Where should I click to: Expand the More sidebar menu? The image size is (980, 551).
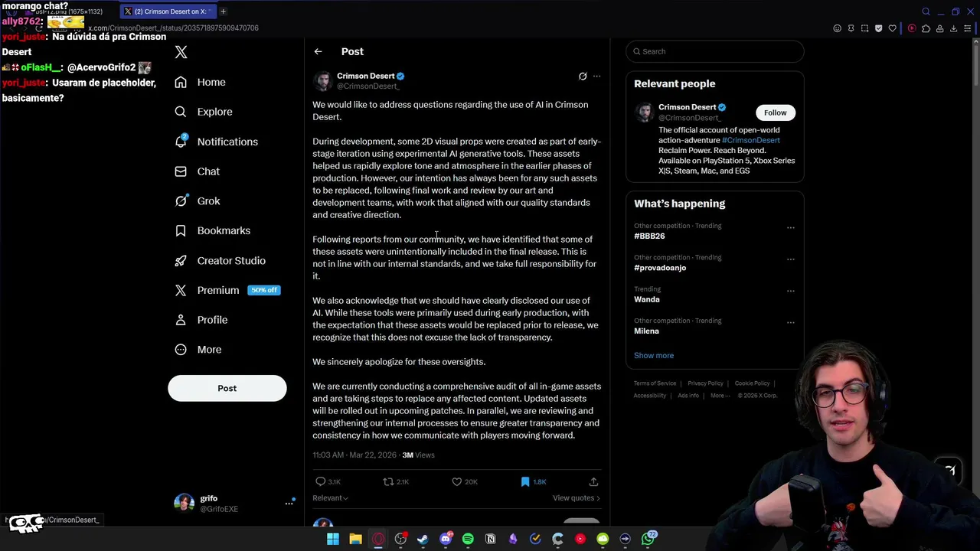click(x=198, y=350)
